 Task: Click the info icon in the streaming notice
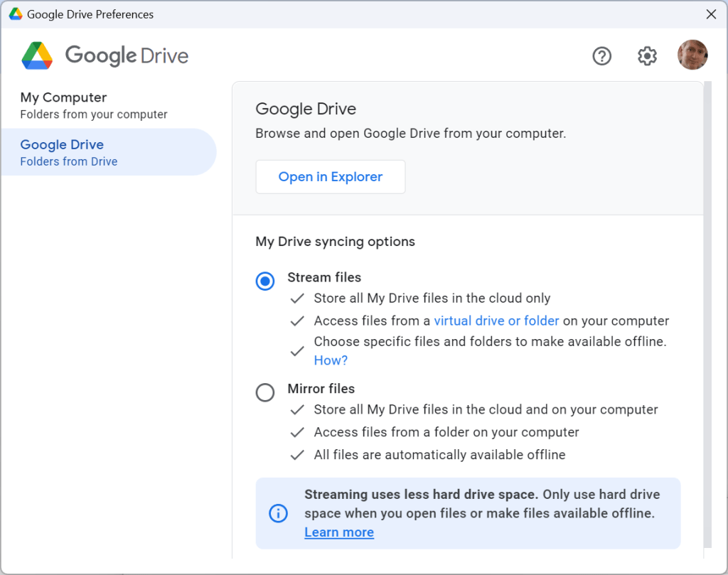point(278,513)
